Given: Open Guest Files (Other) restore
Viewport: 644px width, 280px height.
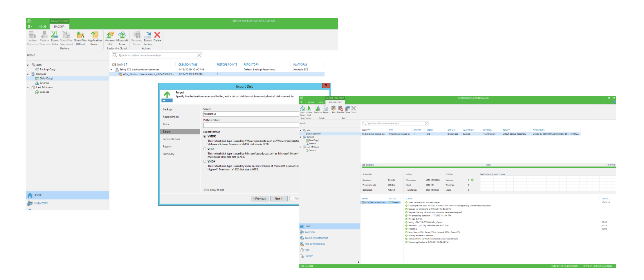Looking at the screenshot, I should 80,37.
